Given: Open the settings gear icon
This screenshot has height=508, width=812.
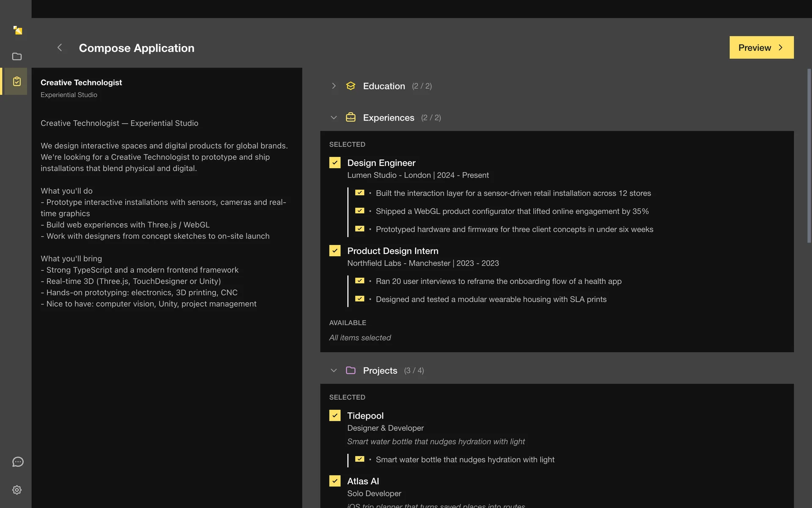Looking at the screenshot, I should pos(17,490).
